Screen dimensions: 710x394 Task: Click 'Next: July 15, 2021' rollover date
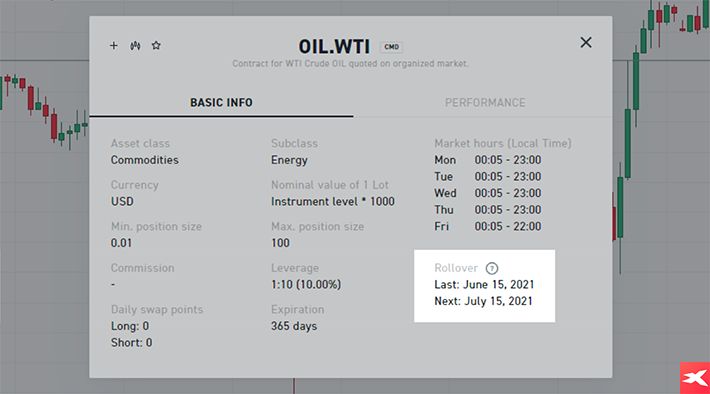[483, 301]
